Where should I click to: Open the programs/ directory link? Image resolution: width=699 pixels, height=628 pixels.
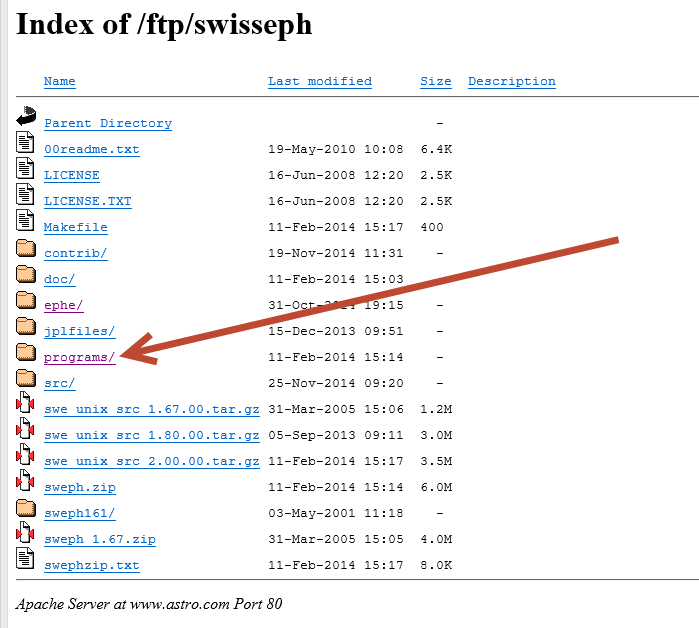(80, 358)
